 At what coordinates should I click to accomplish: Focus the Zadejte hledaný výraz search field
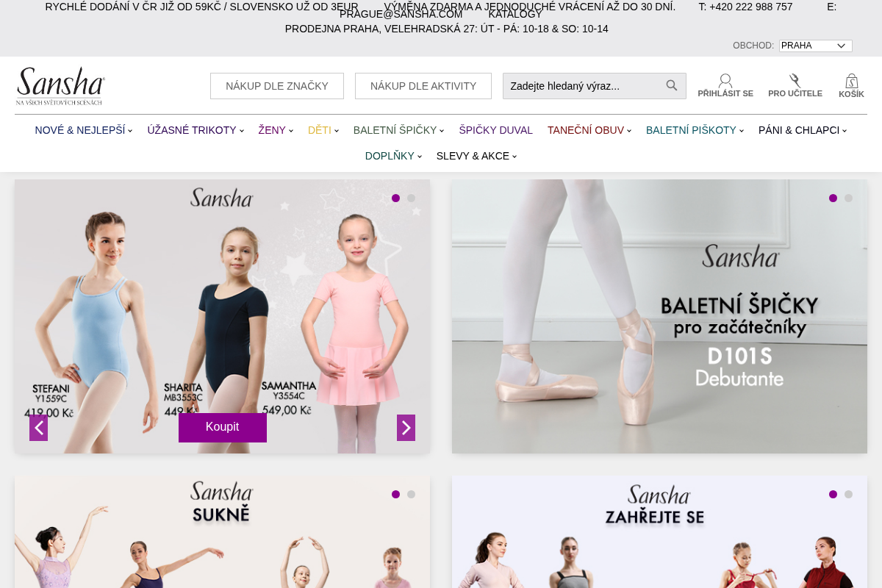584,86
